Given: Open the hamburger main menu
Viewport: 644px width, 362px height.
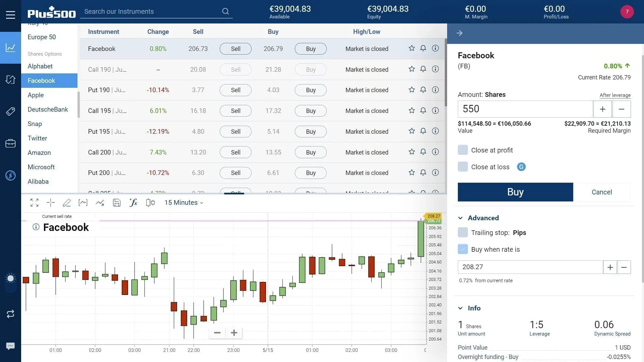Looking at the screenshot, I should click(x=10, y=15).
